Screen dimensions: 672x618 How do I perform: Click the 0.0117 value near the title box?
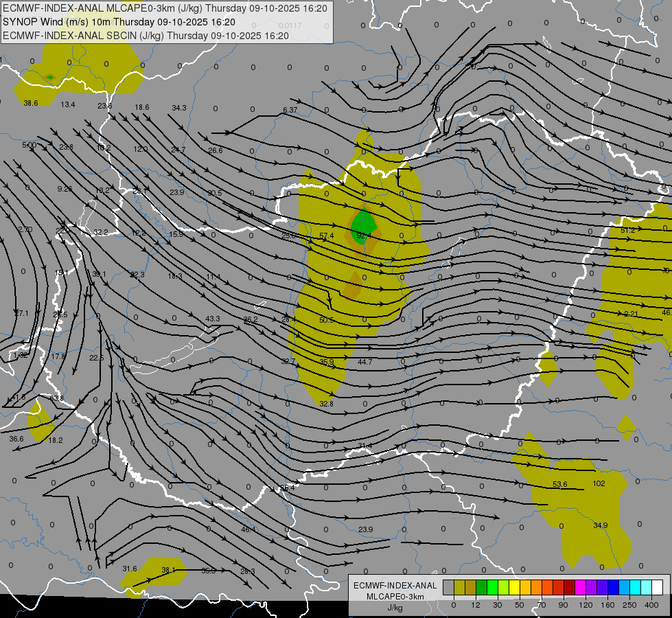(290, 25)
